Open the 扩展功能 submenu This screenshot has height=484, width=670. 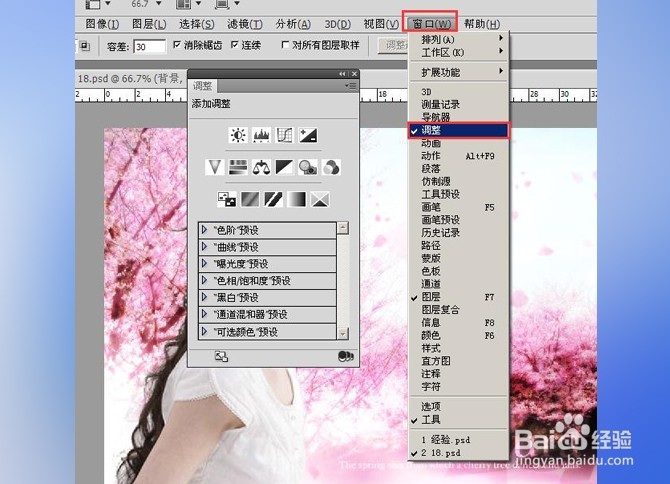pyautogui.click(x=459, y=72)
